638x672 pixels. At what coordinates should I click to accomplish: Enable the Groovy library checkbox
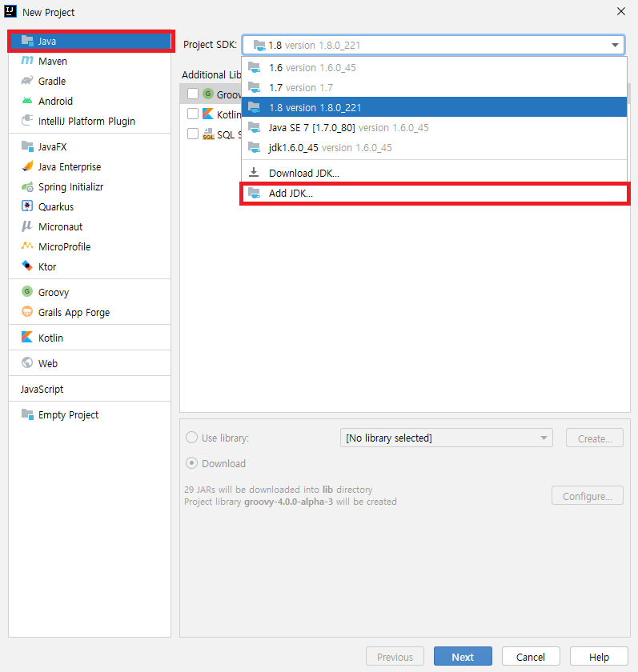193,94
